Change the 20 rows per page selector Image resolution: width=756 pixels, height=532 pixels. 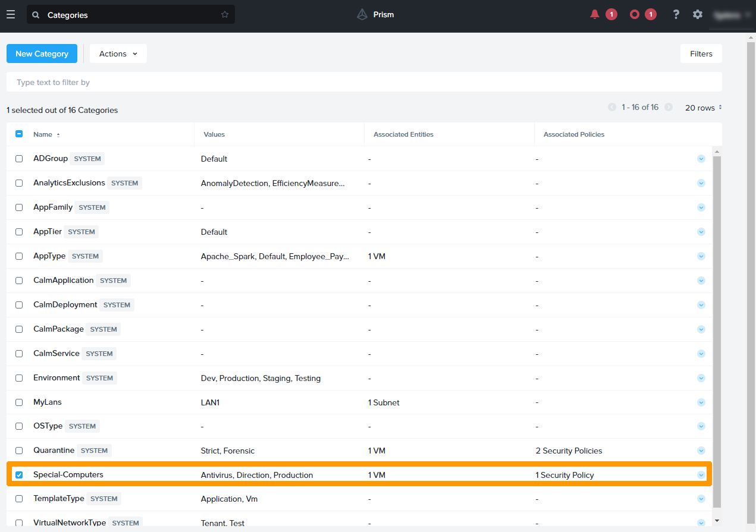703,108
